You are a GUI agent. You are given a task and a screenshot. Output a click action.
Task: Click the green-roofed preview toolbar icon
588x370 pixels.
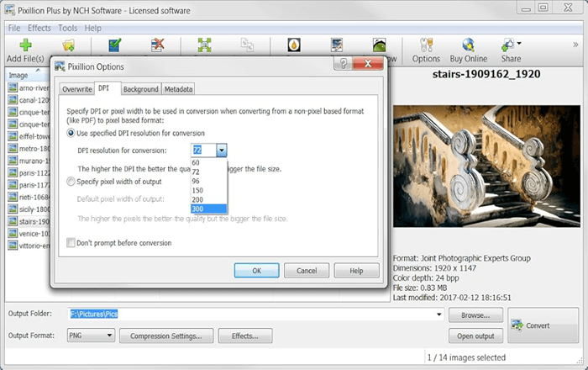click(x=380, y=45)
